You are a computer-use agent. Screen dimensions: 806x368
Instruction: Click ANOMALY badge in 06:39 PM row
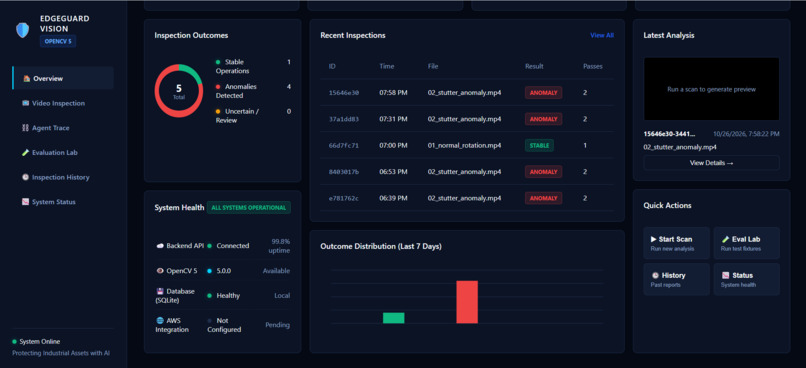543,198
